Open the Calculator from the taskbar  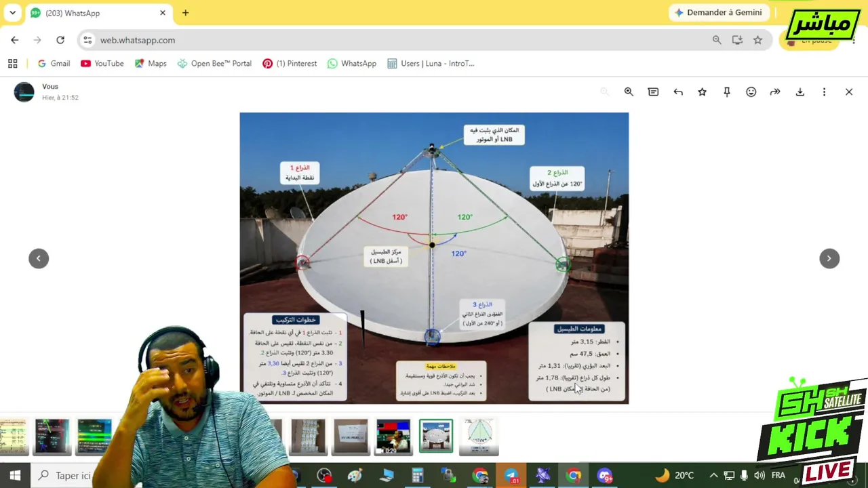[x=417, y=476]
